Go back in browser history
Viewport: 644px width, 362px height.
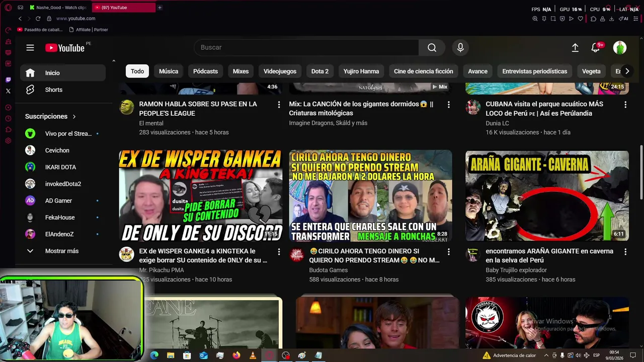click(x=20, y=19)
